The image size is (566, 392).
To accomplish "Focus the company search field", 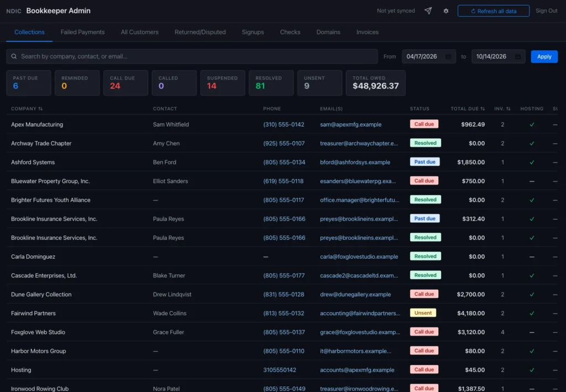I will click(192, 56).
